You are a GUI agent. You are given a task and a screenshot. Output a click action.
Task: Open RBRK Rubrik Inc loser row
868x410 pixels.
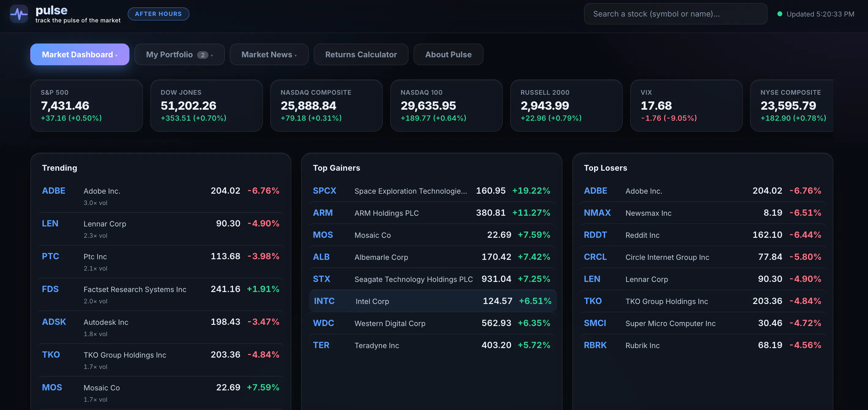point(703,345)
